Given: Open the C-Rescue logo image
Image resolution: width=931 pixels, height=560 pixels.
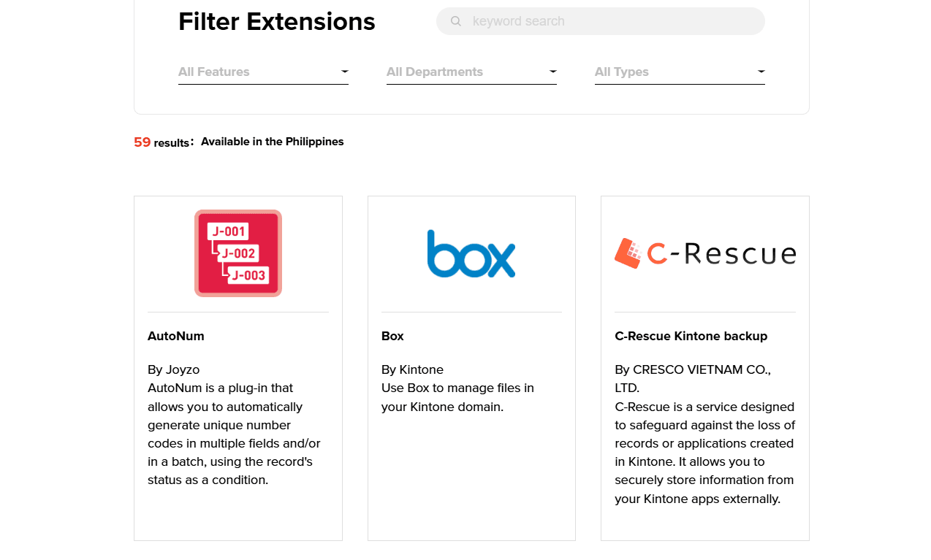Looking at the screenshot, I should pyautogui.click(x=705, y=253).
